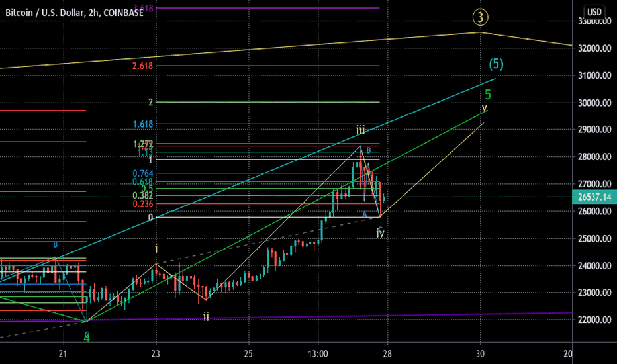617x364 pixels.
Task: Click the 23 date on time axis
Action: point(156,354)
